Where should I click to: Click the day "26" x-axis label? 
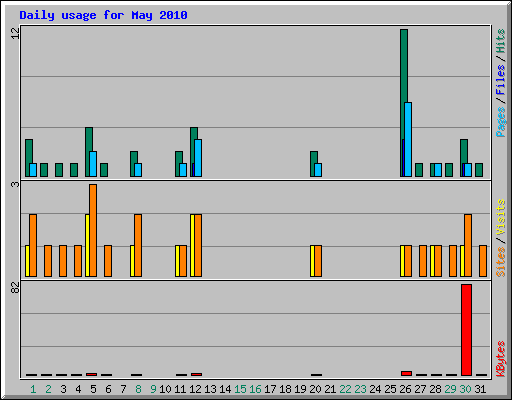tap(405, 389)
